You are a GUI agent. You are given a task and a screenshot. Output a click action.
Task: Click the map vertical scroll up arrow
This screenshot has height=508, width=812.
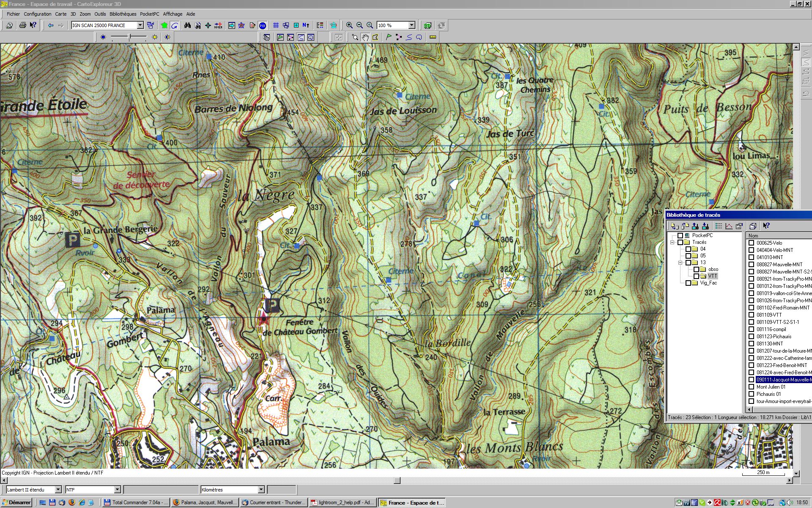(796, 47)
